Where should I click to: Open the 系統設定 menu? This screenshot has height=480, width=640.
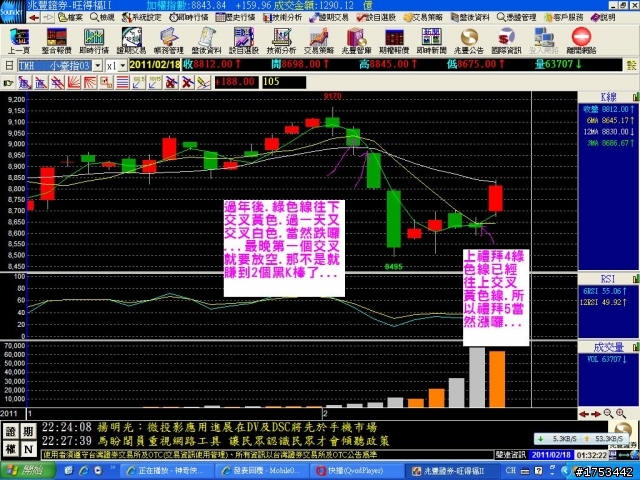coord(141,18)
